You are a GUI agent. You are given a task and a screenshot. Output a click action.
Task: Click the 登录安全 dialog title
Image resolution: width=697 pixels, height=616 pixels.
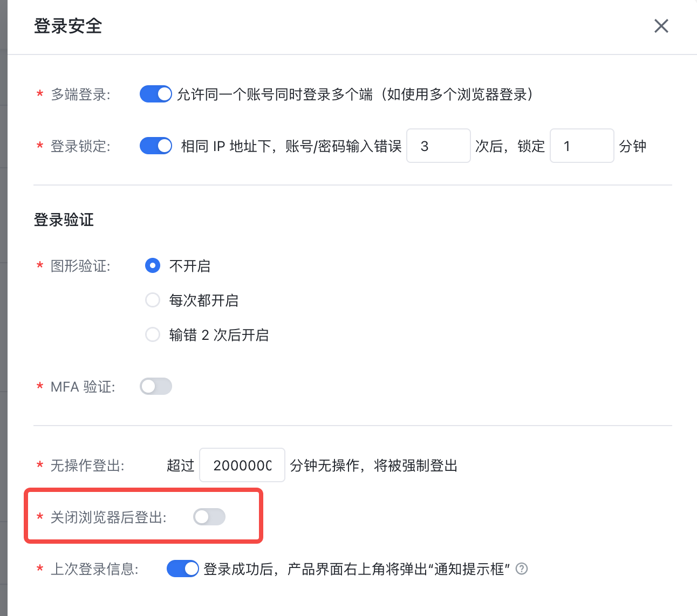coord(68,26)
